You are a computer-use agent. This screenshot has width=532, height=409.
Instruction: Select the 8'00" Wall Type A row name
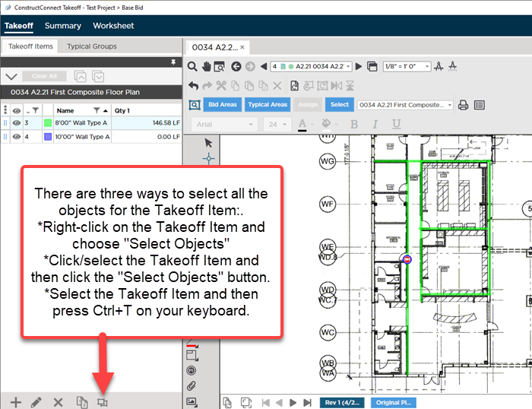click(x=81, y=123)
